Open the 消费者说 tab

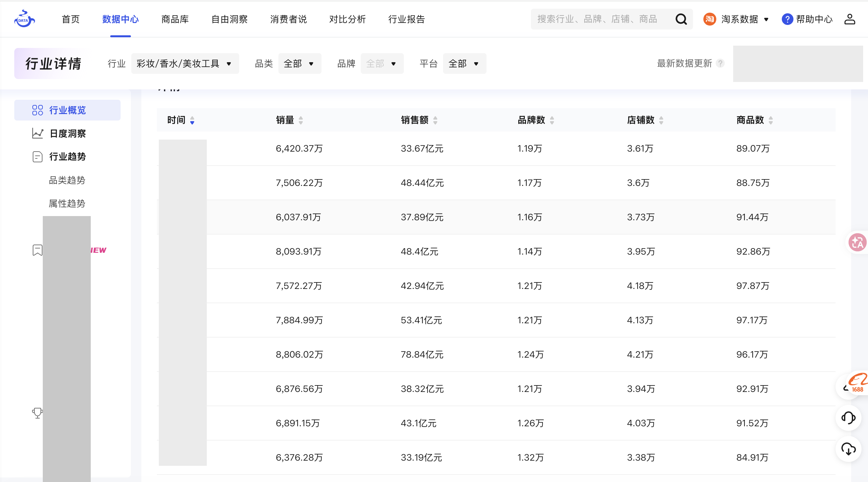pyautogui.click(x=288, y=19)
